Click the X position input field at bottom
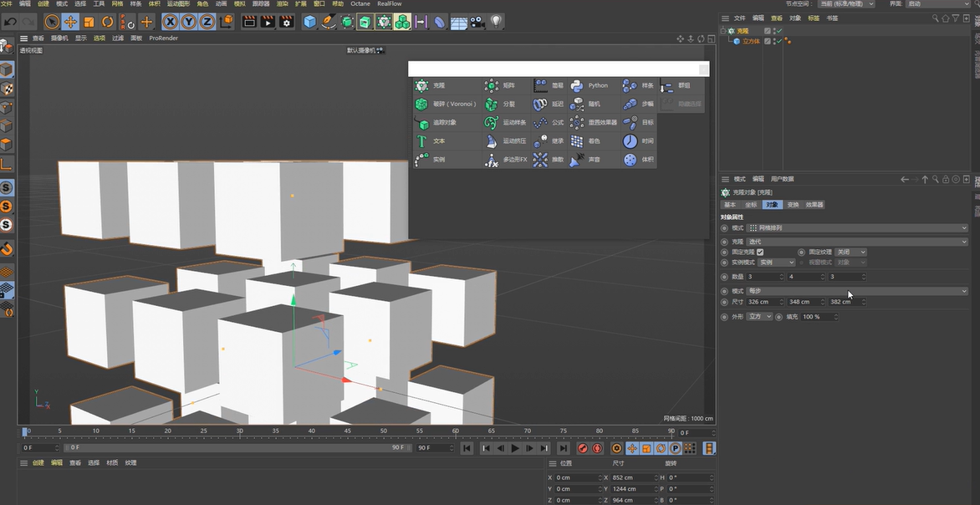The image size is (980, 505). [x=577, y=477]
